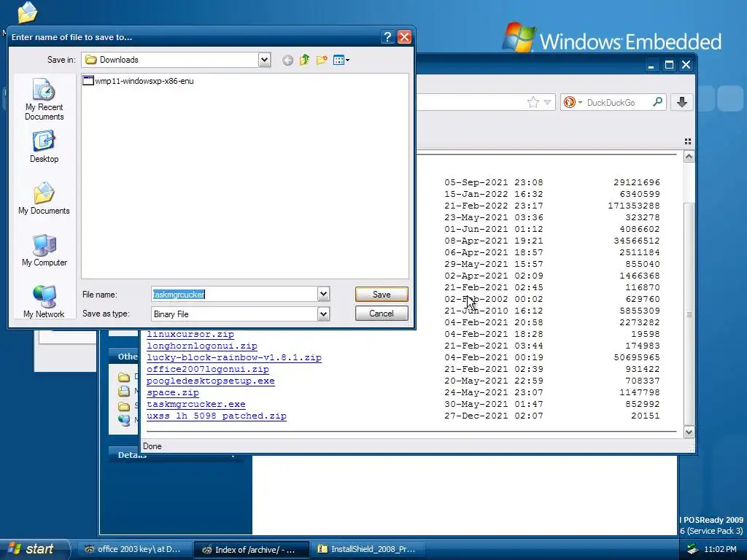Click the File name input field
This screenshot has width=747, height=560.
point(234,295)
